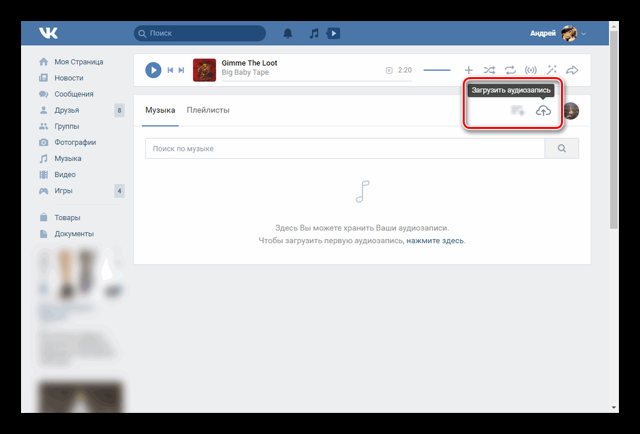The height and width of the screenshot is (434, 640).
Task: Toggle broadcasting audio to status
Action: pyautogui.click(x=531, y=70)
